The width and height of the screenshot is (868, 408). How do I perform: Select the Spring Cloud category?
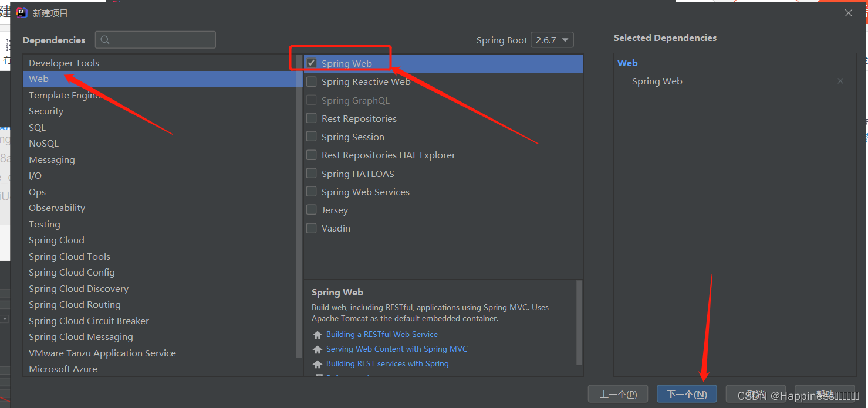click(x=160, y=240)
